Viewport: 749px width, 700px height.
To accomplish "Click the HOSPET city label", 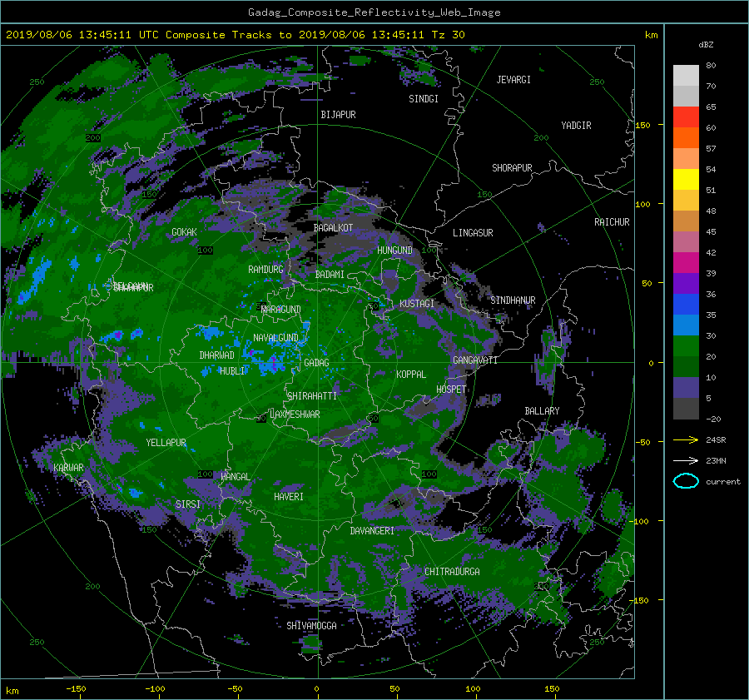I will pyautogui.click(x=451, y=390).
